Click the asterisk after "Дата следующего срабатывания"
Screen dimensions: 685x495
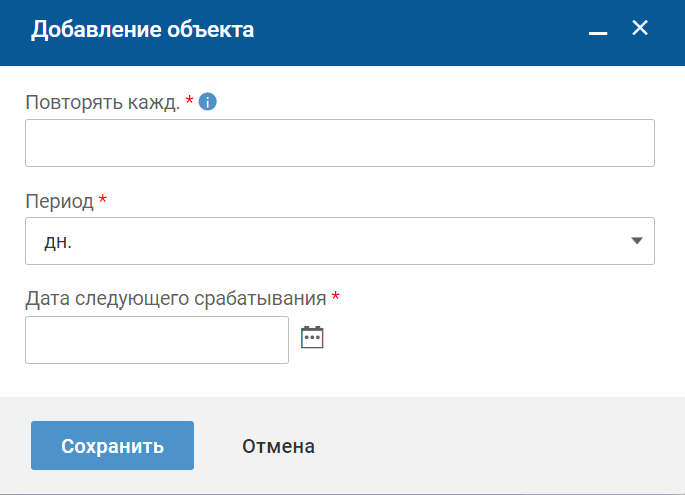tap(336, 297)
